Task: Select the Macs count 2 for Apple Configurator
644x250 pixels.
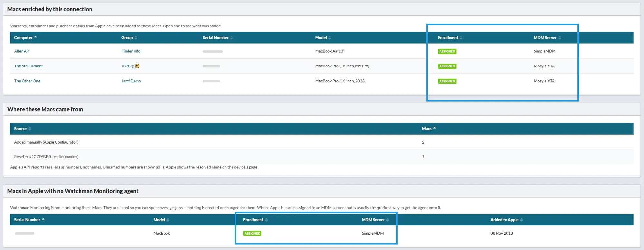Action: click(423, 142)
